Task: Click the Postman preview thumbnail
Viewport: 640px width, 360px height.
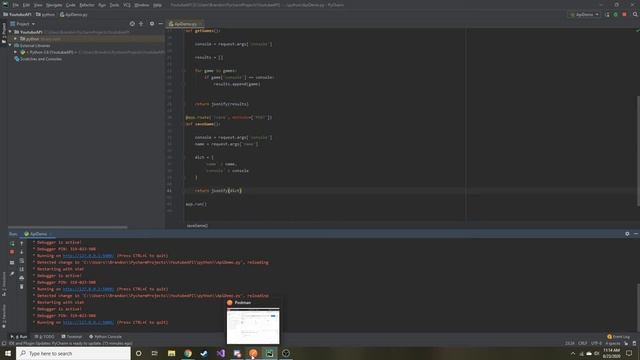Action: click(x=253, y=326)
